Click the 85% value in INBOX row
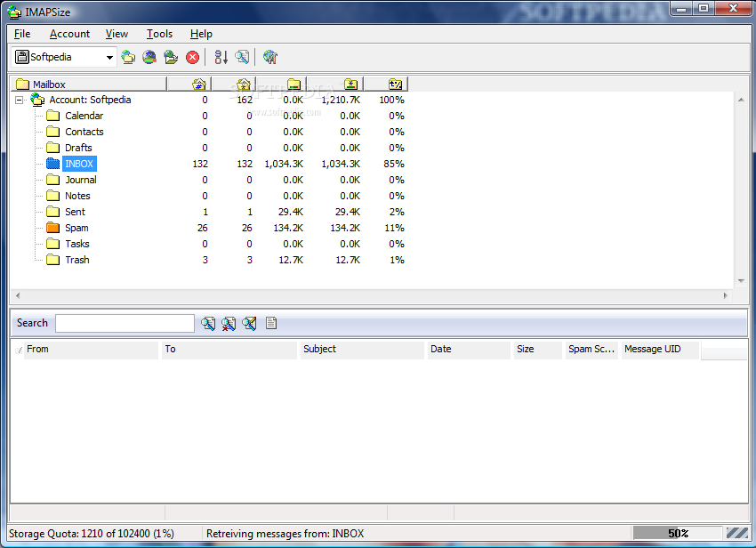 click(x=394, y=164)
